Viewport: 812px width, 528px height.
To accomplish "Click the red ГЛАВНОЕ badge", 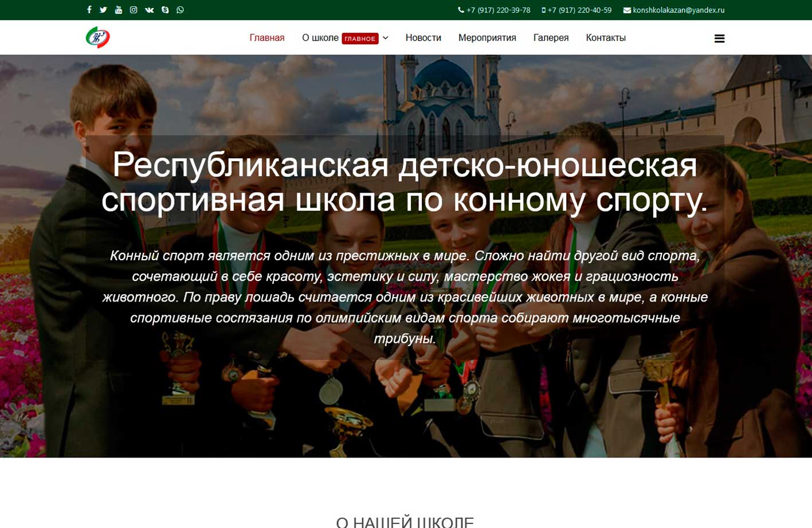I will (x=360, y=38).
